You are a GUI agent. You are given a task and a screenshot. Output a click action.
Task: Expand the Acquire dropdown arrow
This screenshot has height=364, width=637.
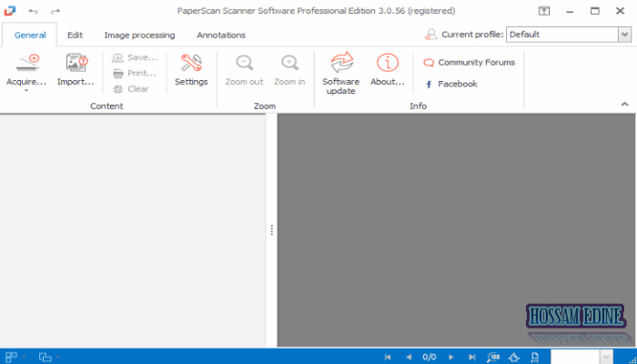[26, 91]
